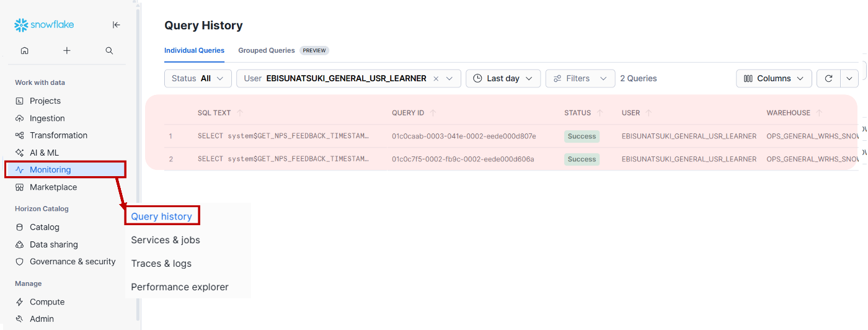Open the search magnifier icon
868x330 pixels.
109,51
